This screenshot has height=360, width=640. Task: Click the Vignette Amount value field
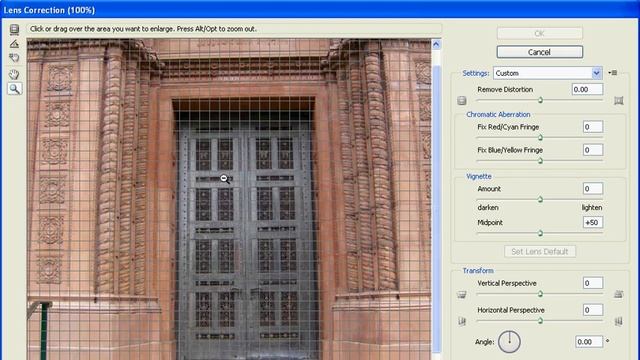[x=593, y=189]
